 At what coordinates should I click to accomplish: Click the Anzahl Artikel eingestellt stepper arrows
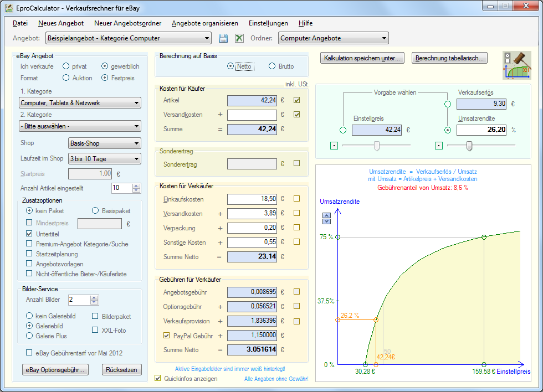(136, 188)
